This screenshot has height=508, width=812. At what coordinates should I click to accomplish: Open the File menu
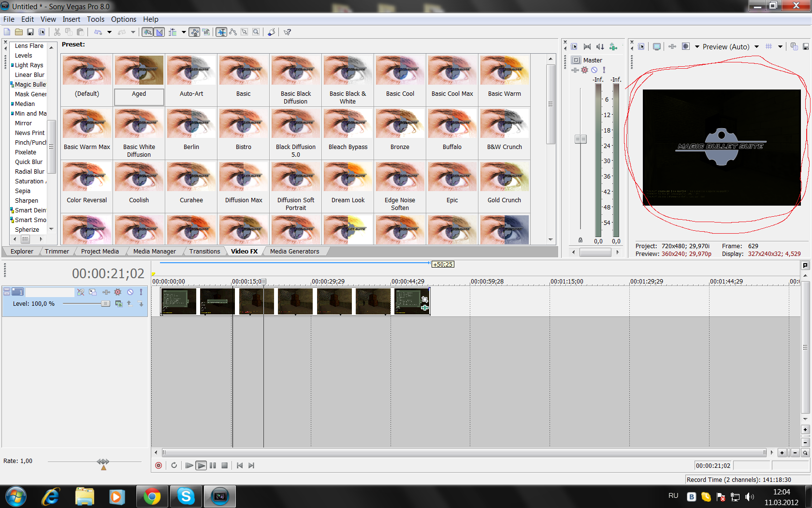point(9,19)
